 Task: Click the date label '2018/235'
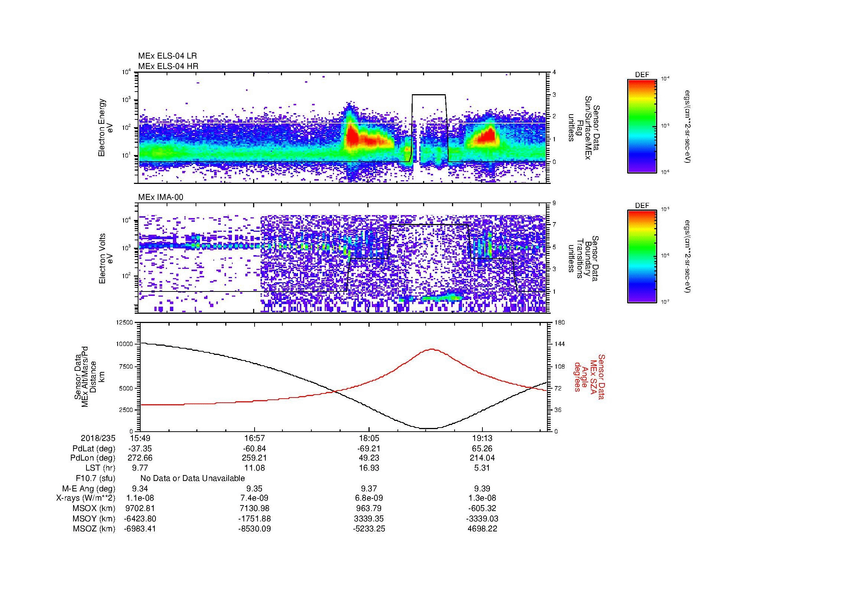[x=98, y=438]
